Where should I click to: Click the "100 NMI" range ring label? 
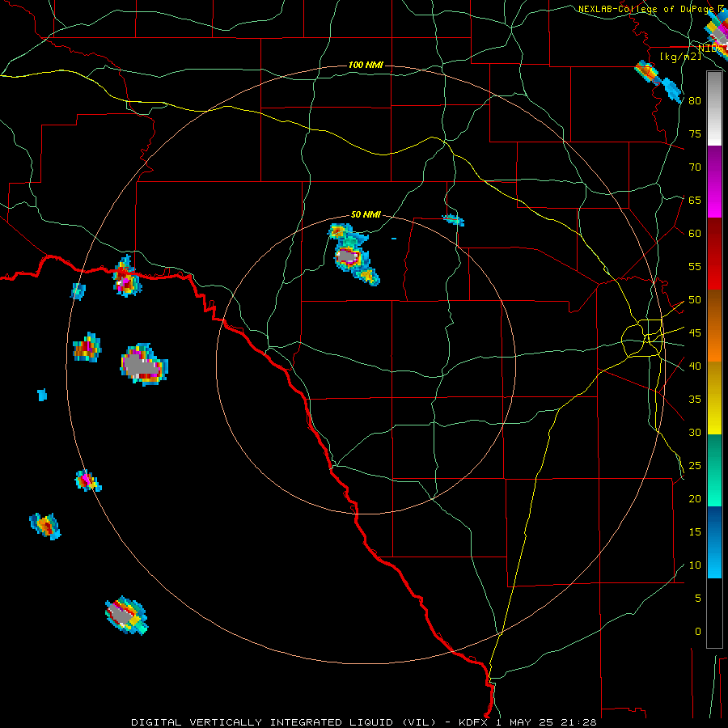pyautogui.click(x=366, y=65)
